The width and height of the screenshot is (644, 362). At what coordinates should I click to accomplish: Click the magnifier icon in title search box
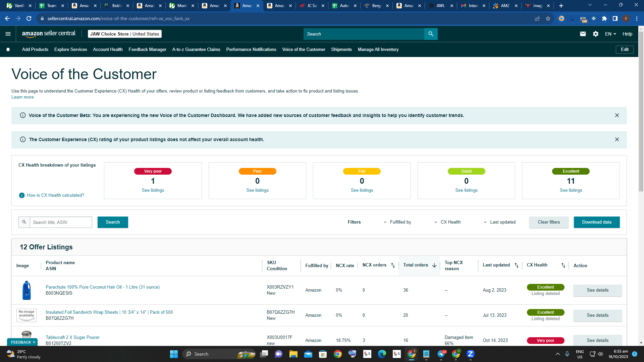click(x=24, y=222)
